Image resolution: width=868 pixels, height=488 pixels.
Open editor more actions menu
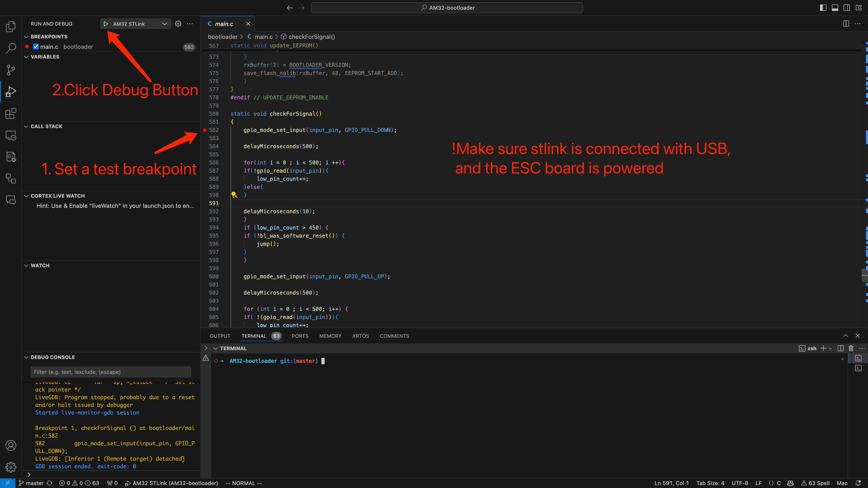click(x=858, y=23)
